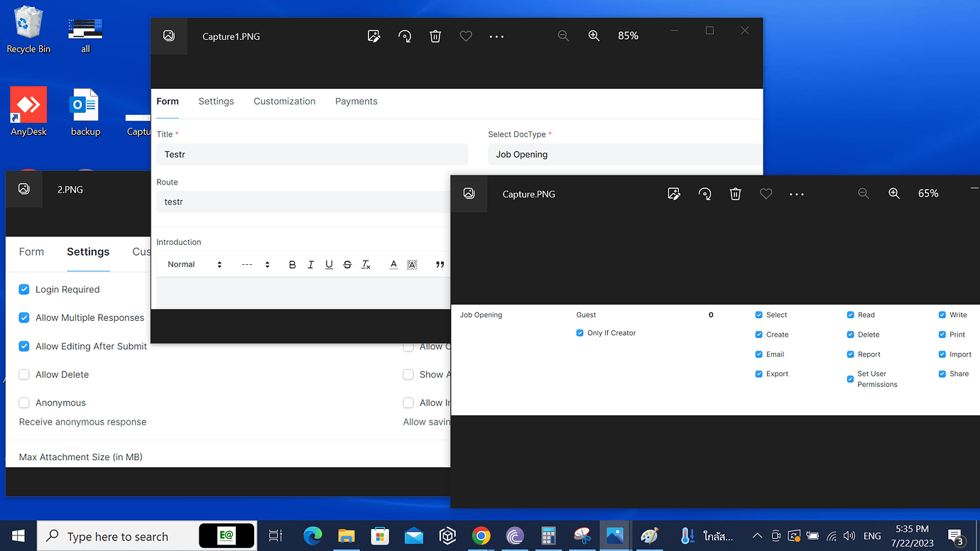This screenshot has width=980, height=551.
Task: Apply strikethrough formatting in the editor
Action: [347, 264]
